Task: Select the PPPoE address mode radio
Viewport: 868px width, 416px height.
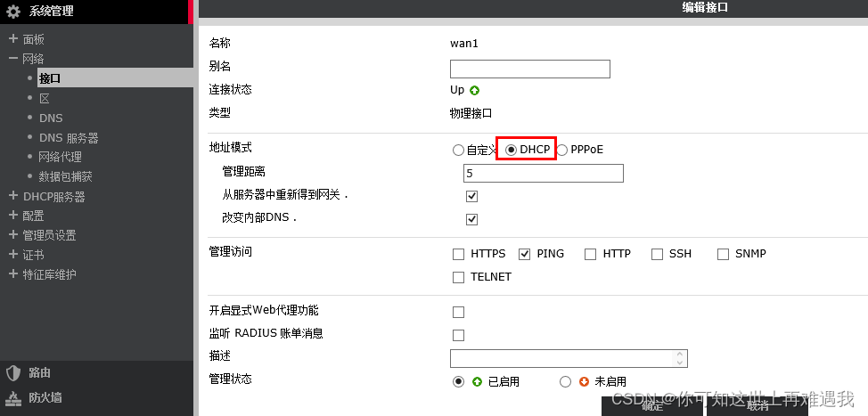Action: pyautogui.click(x=561, y=150)
